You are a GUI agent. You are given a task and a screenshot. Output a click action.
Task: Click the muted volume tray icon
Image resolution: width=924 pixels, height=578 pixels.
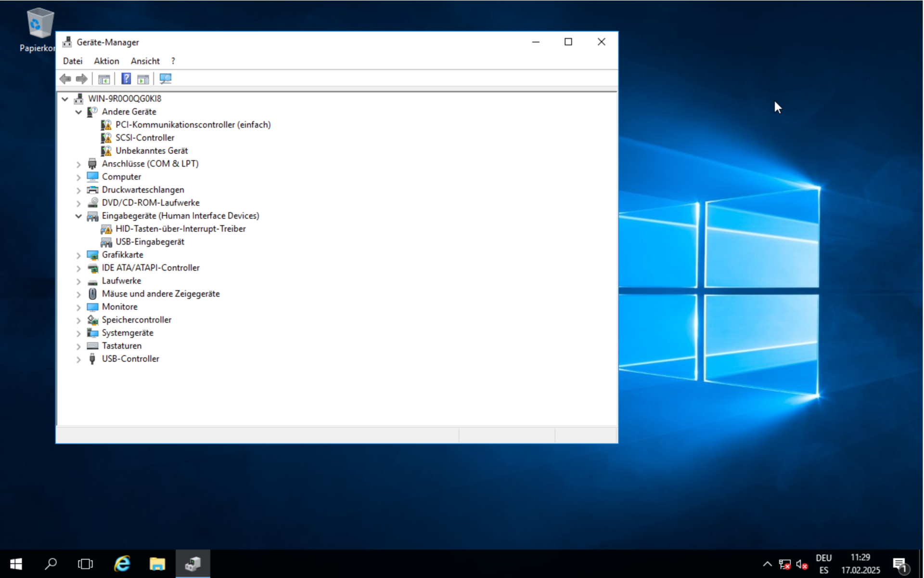pyautogui.click(x=801, y=564)
